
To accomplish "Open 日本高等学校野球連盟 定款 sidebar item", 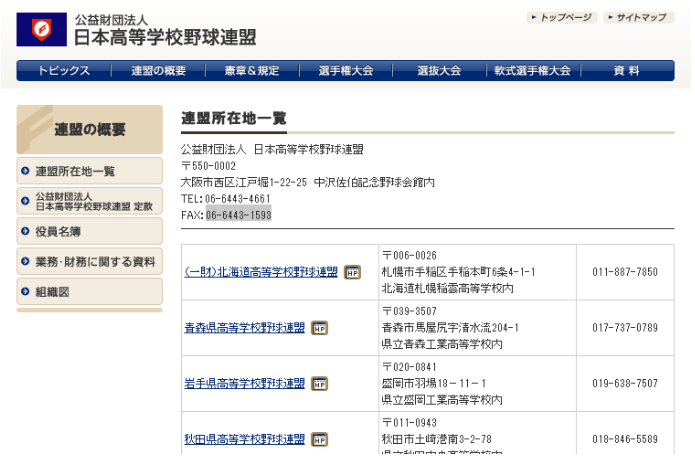I will [90, 201].
